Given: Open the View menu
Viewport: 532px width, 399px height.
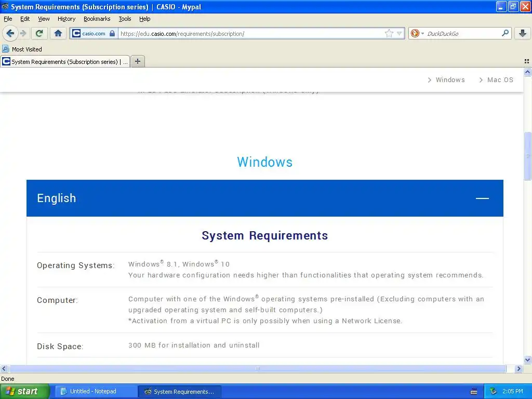Looking at the screenshot, I should [44, 19].
